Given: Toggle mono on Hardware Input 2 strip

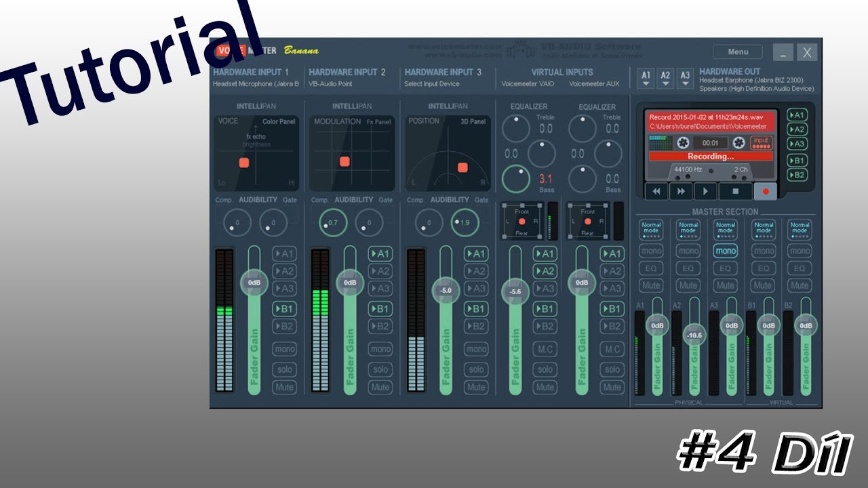Looking at the screenshot, I should pos(380,350).
